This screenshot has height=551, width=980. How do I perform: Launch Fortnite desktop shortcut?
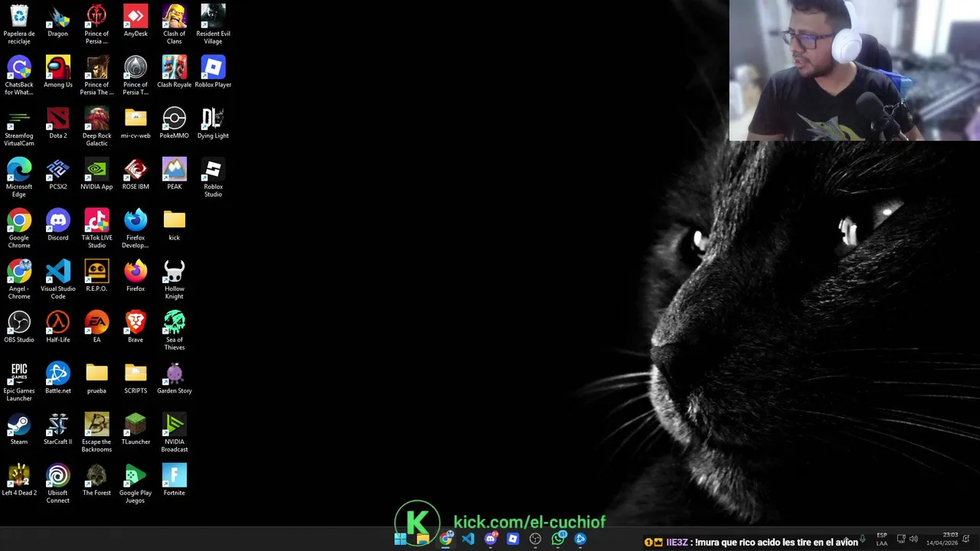pyautogui.click(x=175, y=480)
